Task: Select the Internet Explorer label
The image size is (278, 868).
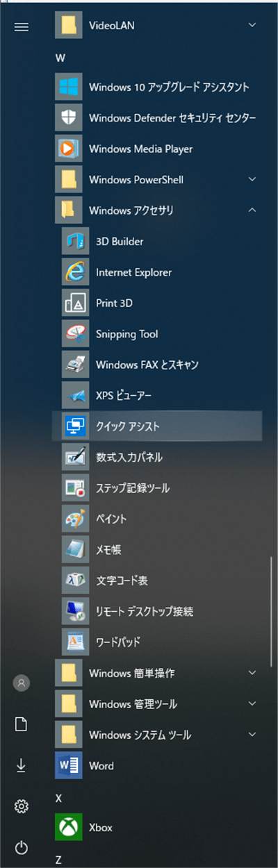Action: pyautogui.click(x=133, y=272)
